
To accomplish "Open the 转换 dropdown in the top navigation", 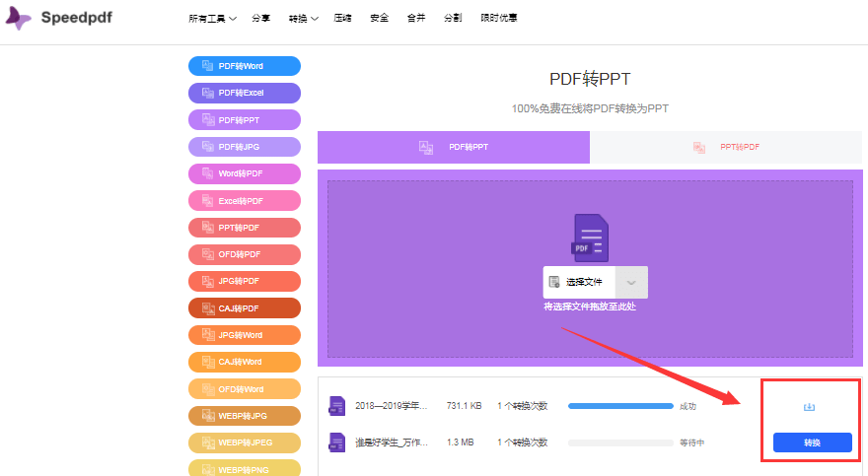I will click(303, 18).
